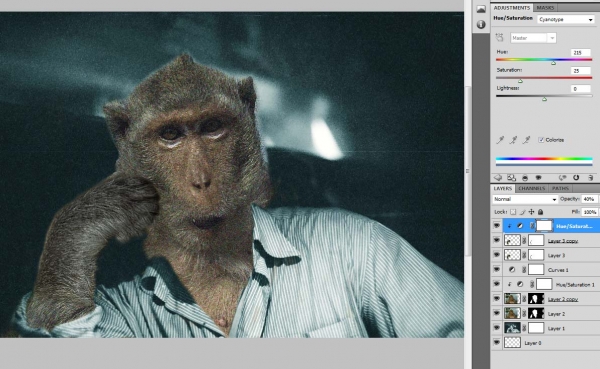Click the Saturation slider handle
Viewport: 600px width, 369px height.
point(520,81)
